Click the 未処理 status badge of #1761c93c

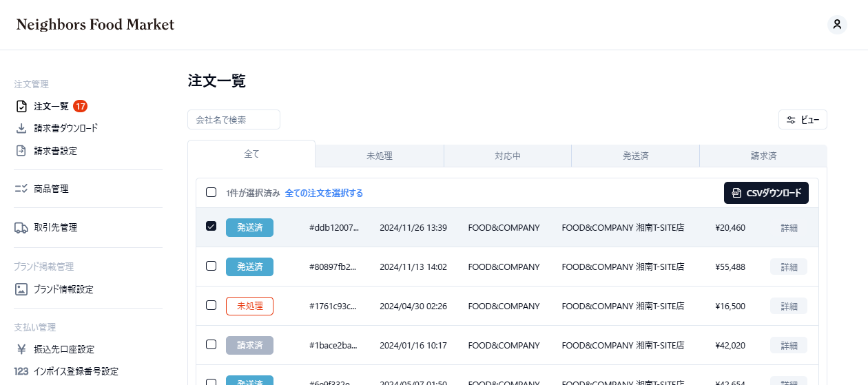249,306
